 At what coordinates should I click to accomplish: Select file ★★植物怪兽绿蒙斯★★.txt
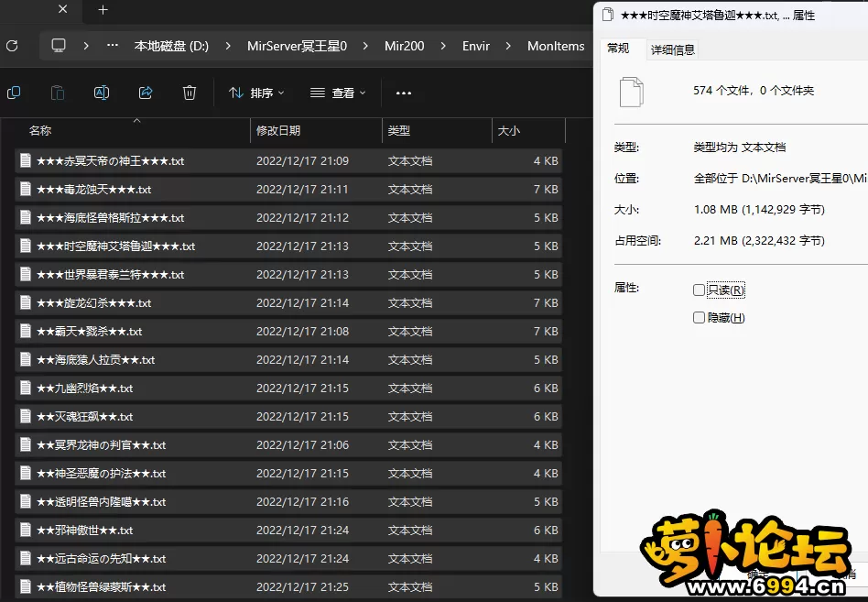click(x=288, y=587)
